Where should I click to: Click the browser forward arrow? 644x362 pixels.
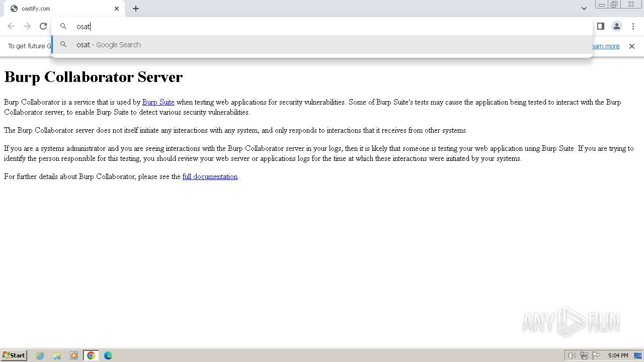point(27,26)
